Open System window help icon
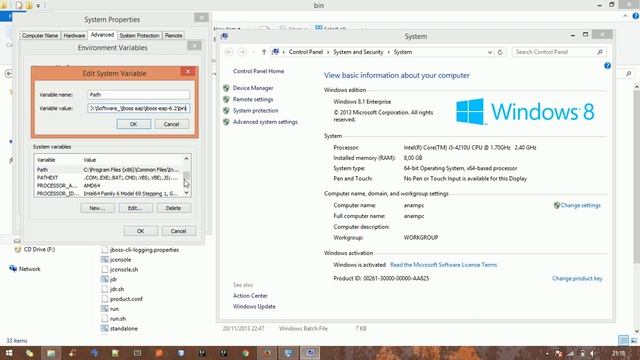Image resolution: width=640 pixels, height=360 pixels. 607,66
